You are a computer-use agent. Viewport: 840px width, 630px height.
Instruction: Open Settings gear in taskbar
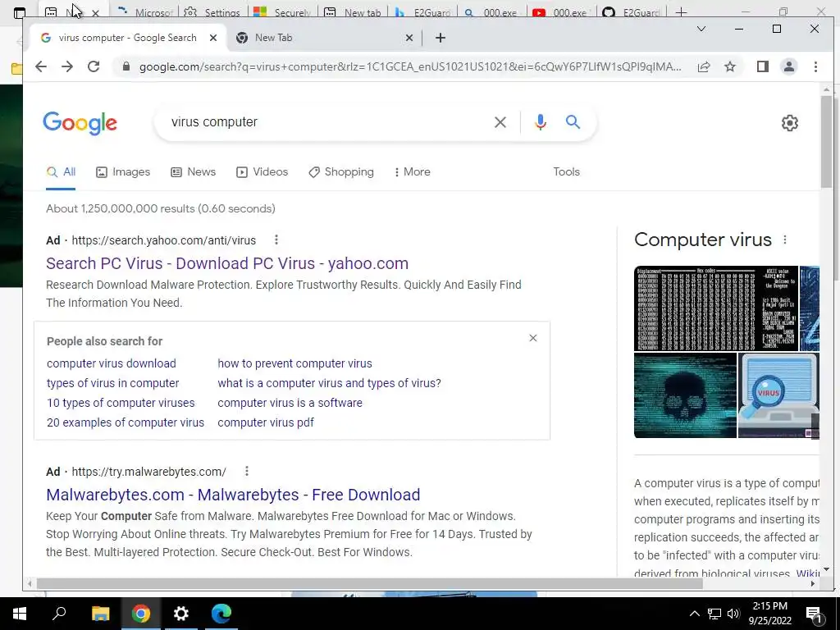click(x=181, y=614)
